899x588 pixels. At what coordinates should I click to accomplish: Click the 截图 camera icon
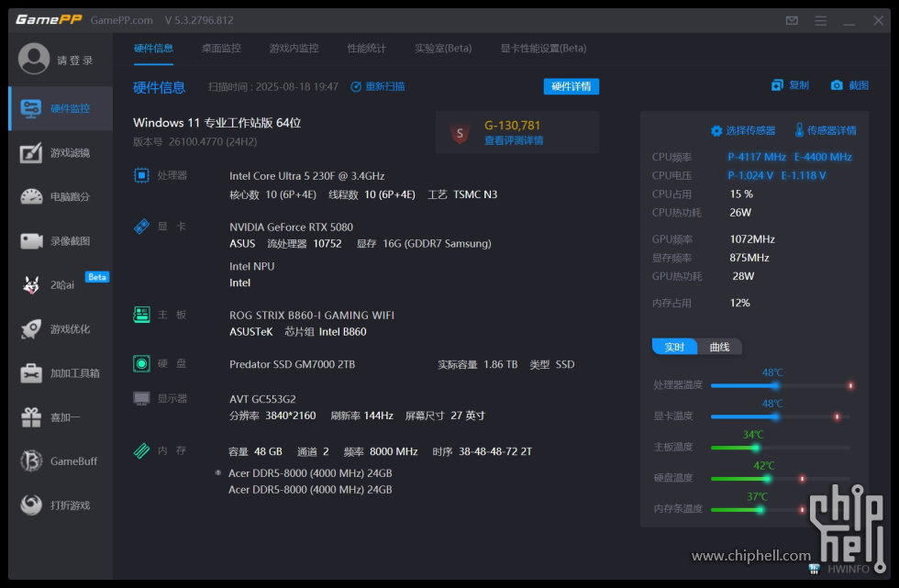pyautogui.click(x=837, y=85)
